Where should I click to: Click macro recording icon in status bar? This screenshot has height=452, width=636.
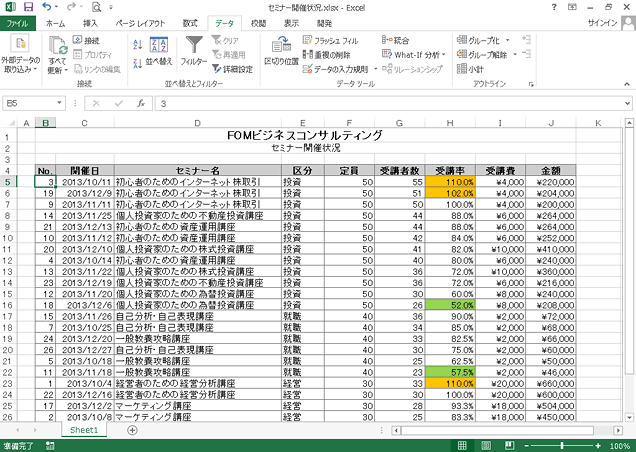click(50, 446)
